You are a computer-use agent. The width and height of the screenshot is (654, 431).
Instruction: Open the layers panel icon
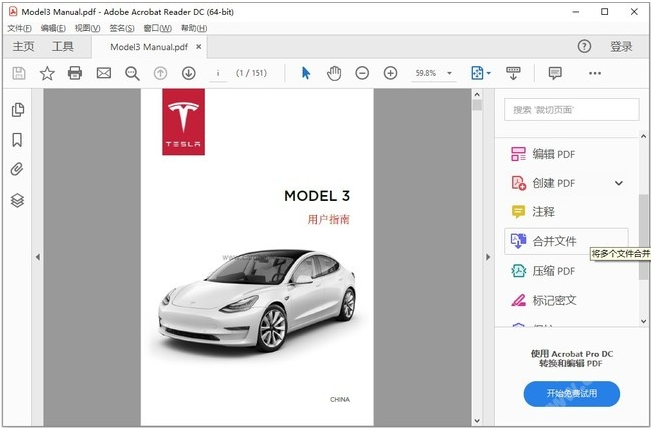17,200
